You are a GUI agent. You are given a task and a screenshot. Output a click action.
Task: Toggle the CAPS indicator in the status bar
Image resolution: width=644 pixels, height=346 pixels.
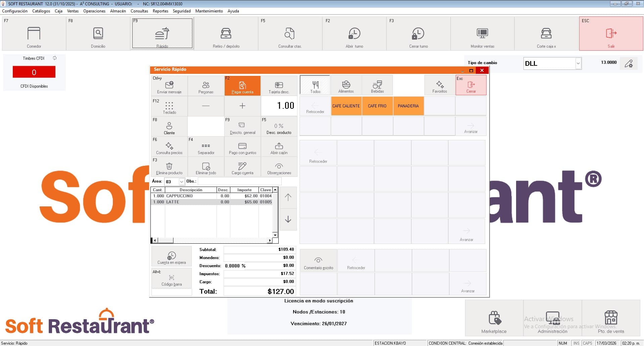coord(588,343)
